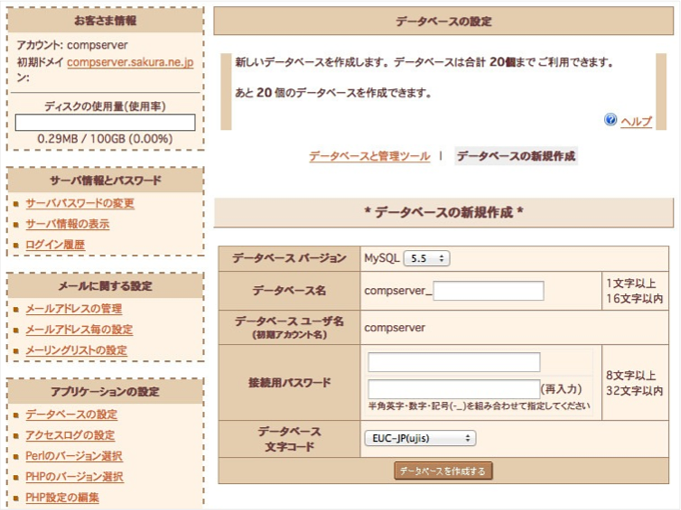Click the アカウント: compserver text
This screenshot has height=510, width=681.
[x=72, y=45]
